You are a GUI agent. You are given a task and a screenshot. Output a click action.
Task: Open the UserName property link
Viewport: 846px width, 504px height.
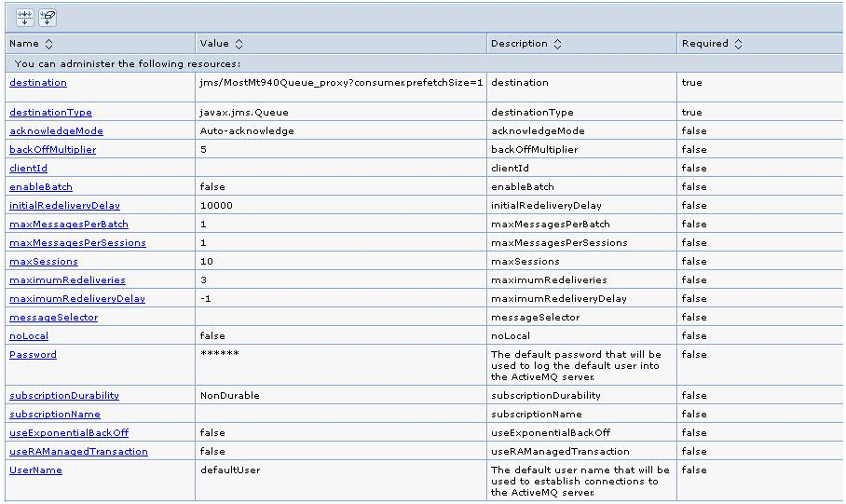click(35, 470)
